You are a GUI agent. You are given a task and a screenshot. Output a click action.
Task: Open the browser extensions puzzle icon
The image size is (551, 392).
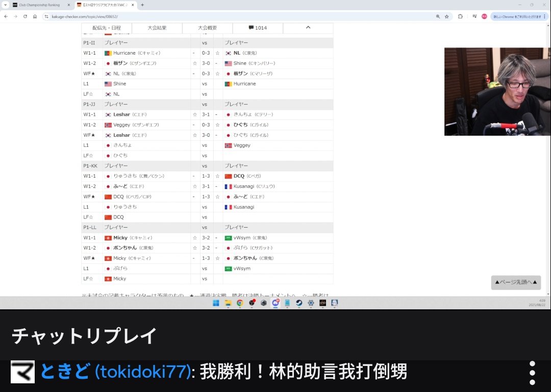tap(460, 16)
